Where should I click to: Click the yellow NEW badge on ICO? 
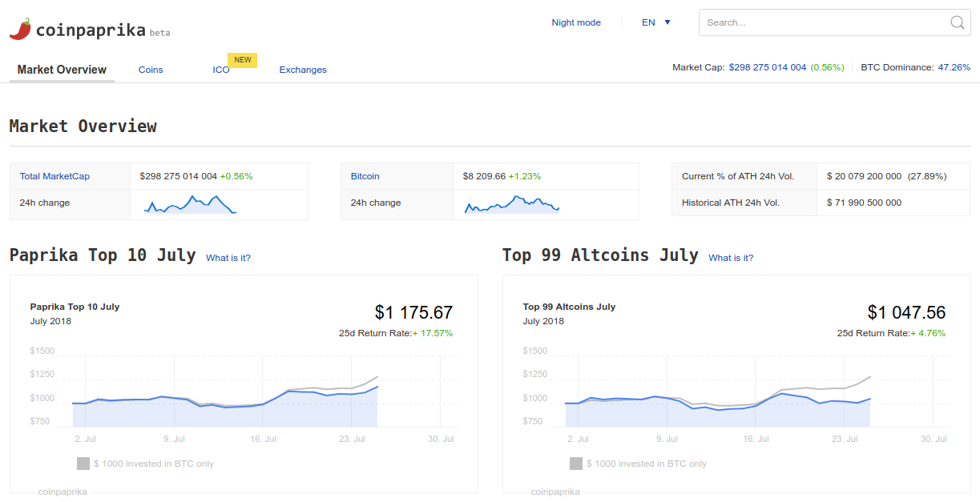[243, 60]
